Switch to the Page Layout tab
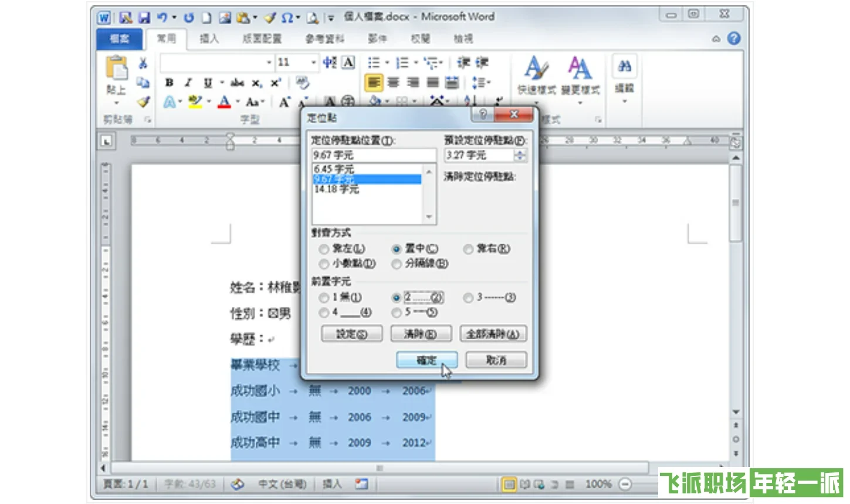This screenshot has width=850, height=504. [262, 39]
